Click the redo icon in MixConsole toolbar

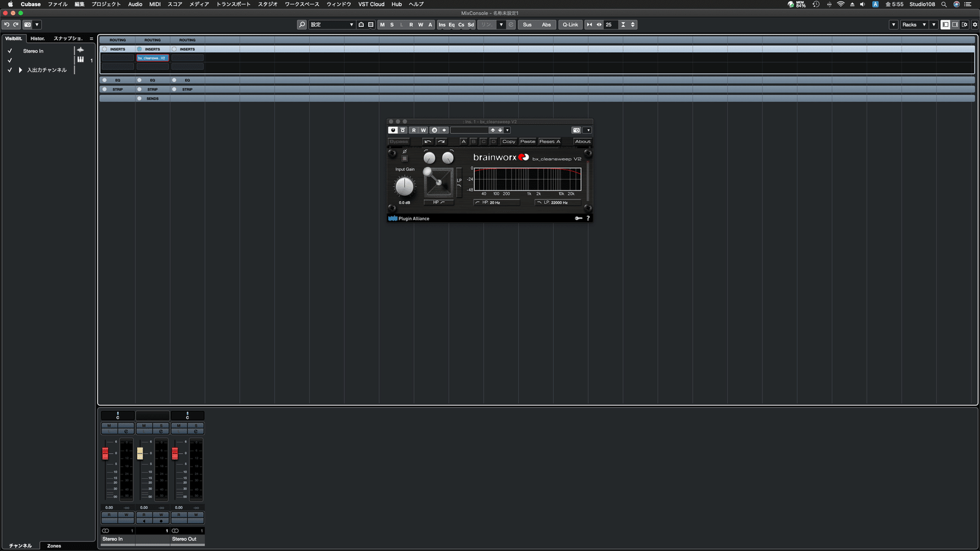(x=16, y=24)
